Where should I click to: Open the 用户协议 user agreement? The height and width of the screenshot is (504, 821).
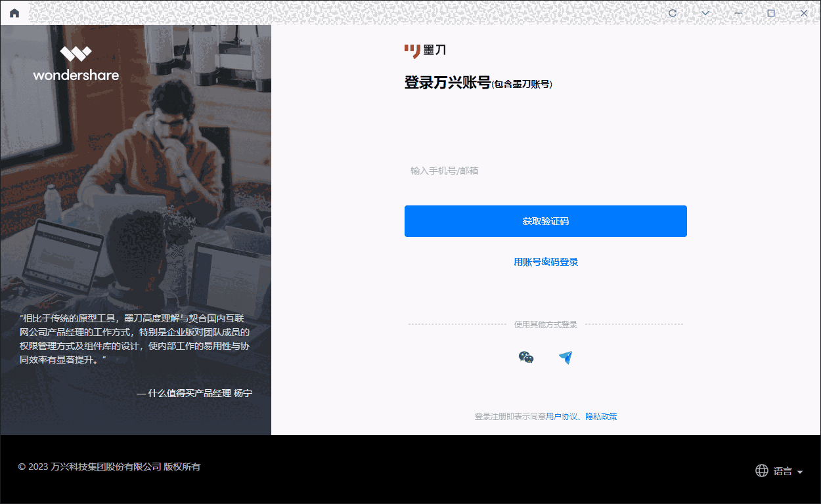pyautogui.click(x=558, y=416)
